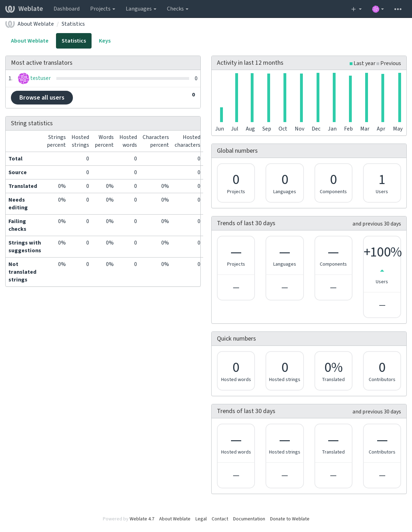Click the Users trend up arrow
Screen dimensions: 412x532
[x=382, y=271]
